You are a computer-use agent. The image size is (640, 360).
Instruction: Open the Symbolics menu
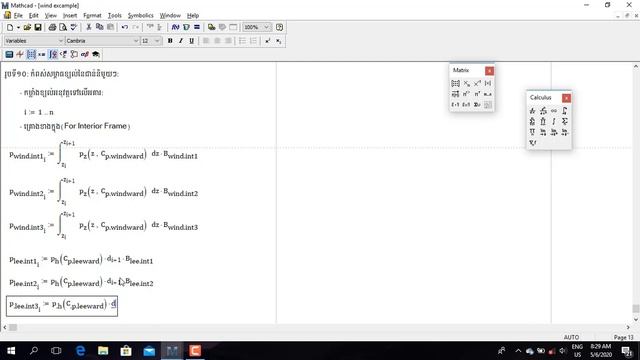tap(140, 16)
